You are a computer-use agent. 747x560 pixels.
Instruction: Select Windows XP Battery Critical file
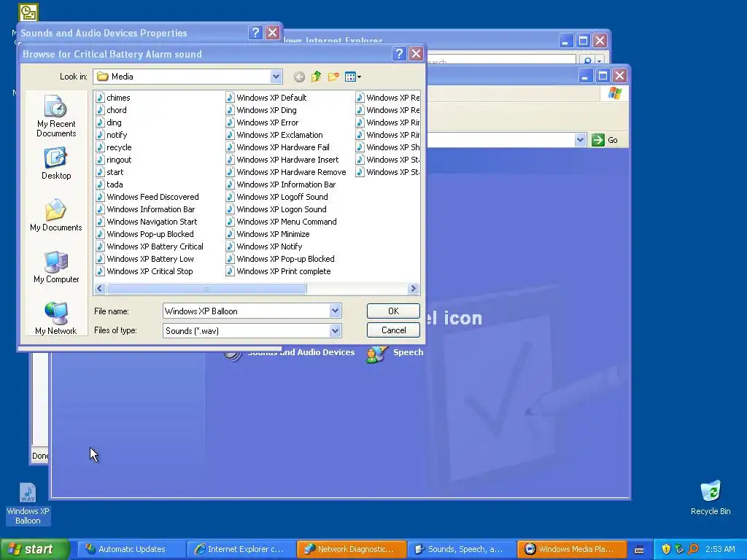coord(150,246)
